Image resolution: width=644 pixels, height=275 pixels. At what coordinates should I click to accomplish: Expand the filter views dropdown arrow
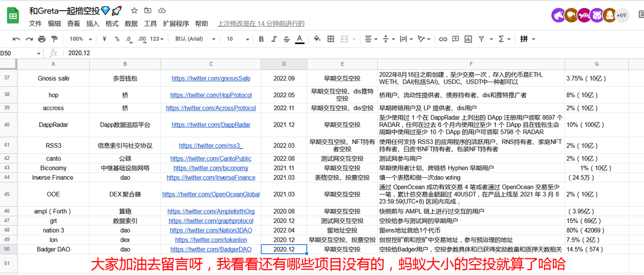(491, 39)
